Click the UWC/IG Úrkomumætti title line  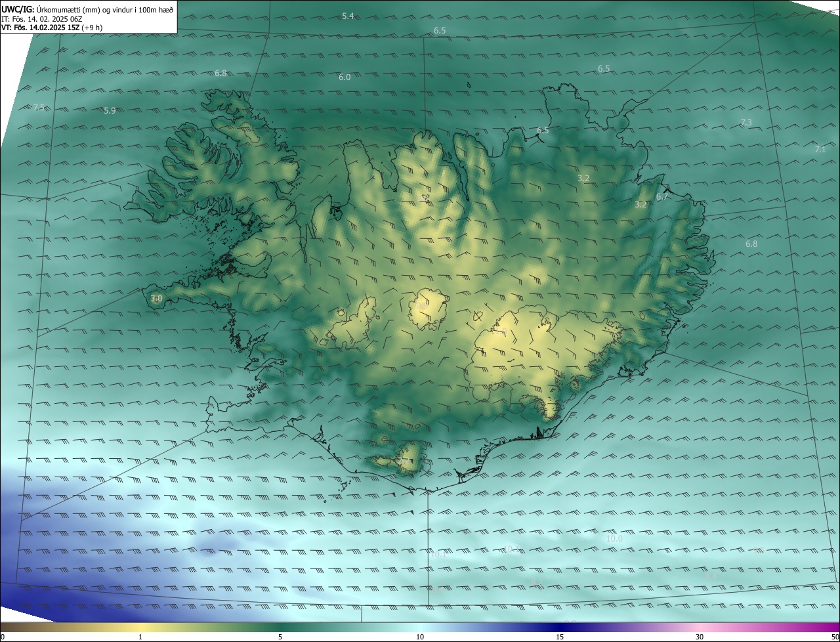[x=88, y=9]
